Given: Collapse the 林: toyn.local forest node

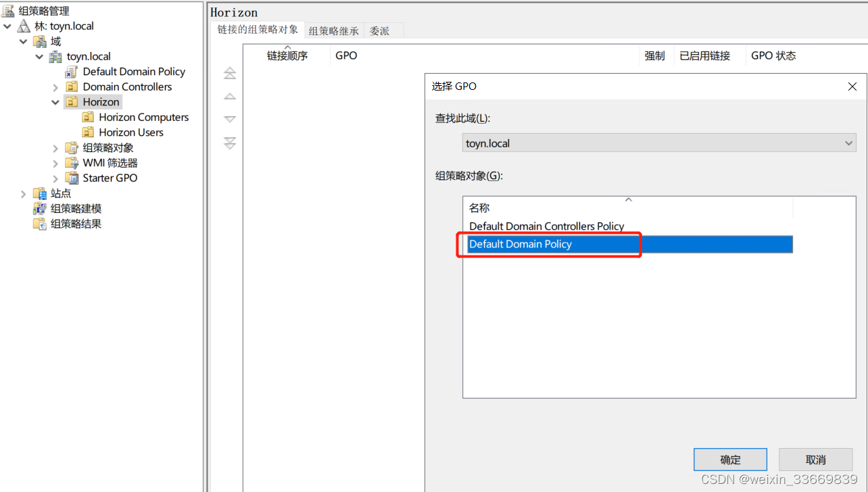Looking at the screenshot, I should 7,26.
